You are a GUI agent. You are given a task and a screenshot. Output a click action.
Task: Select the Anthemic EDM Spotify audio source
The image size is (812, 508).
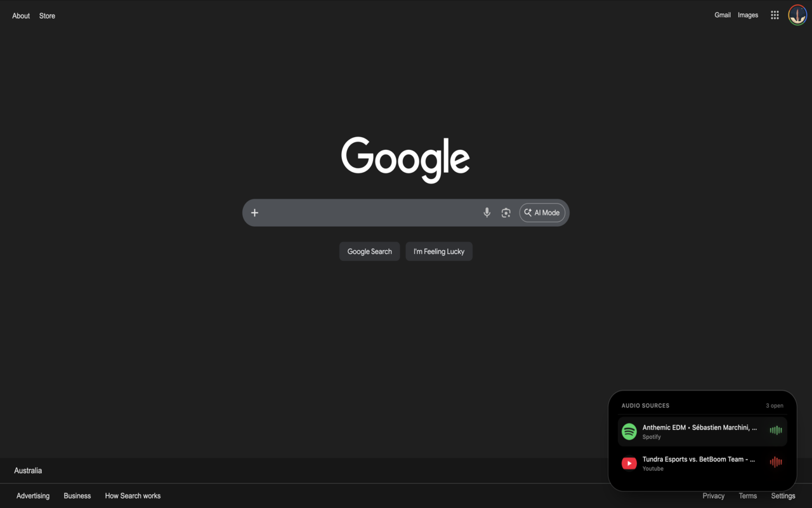click(x=702, y=432)
